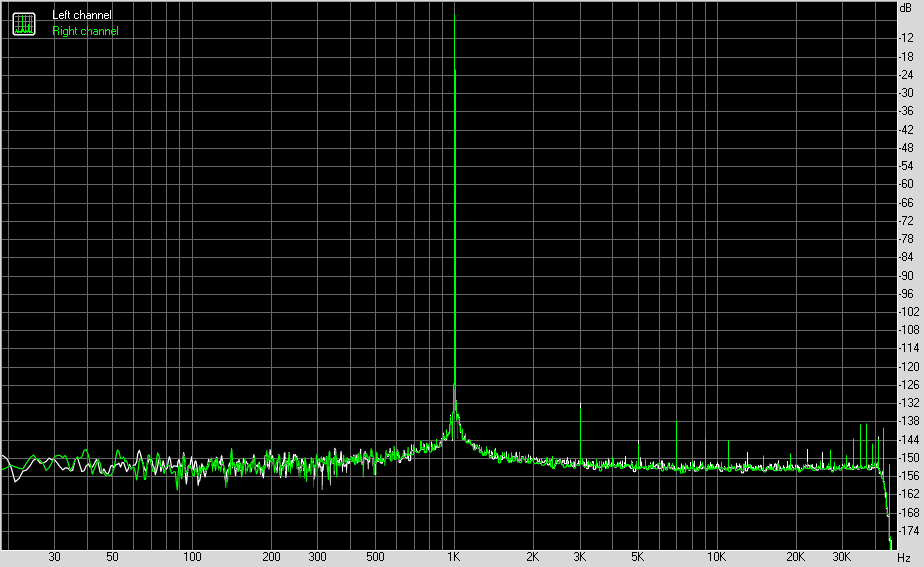Click the spectrum graph icon in legend
Viewport: 924px width, 567px height.
[24, 24]
